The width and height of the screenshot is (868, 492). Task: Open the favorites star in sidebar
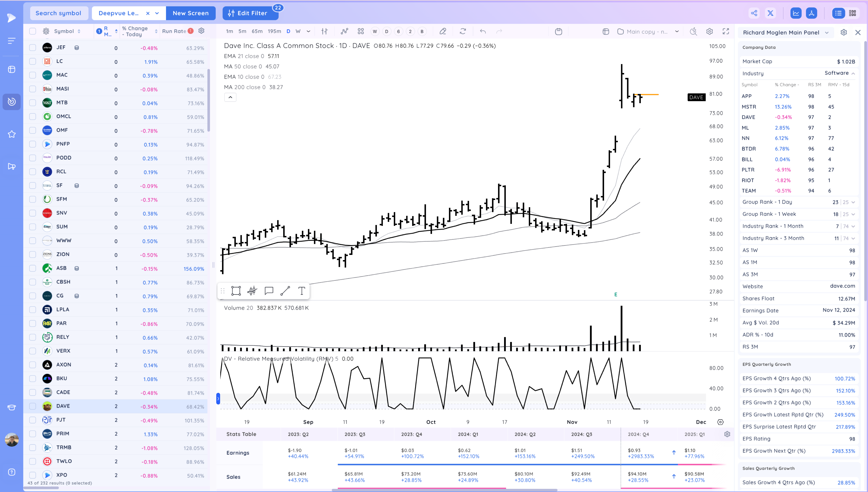(12, 134)
